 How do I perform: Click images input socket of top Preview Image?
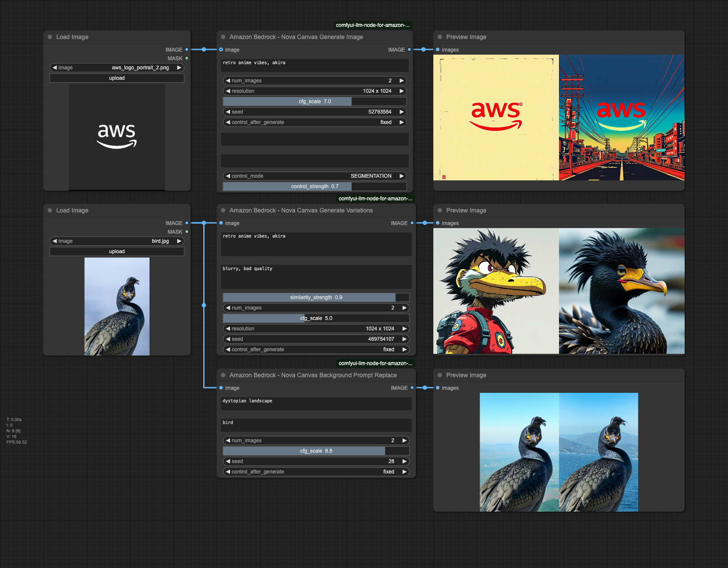point(438,49)
